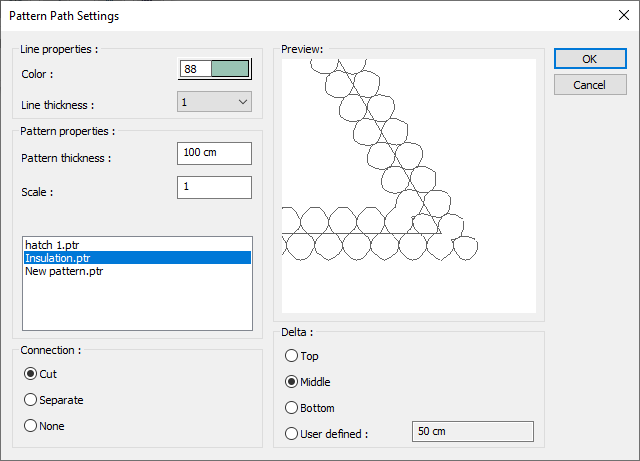Click the pattern preview image
The height and width of the screenshot is (461, 640).
(x=408, y=185)
